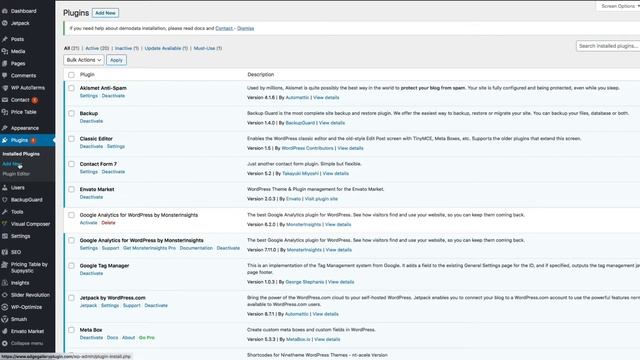Expand the Screen Options panel
Screen dimensions: 640x360
[619, 6]
